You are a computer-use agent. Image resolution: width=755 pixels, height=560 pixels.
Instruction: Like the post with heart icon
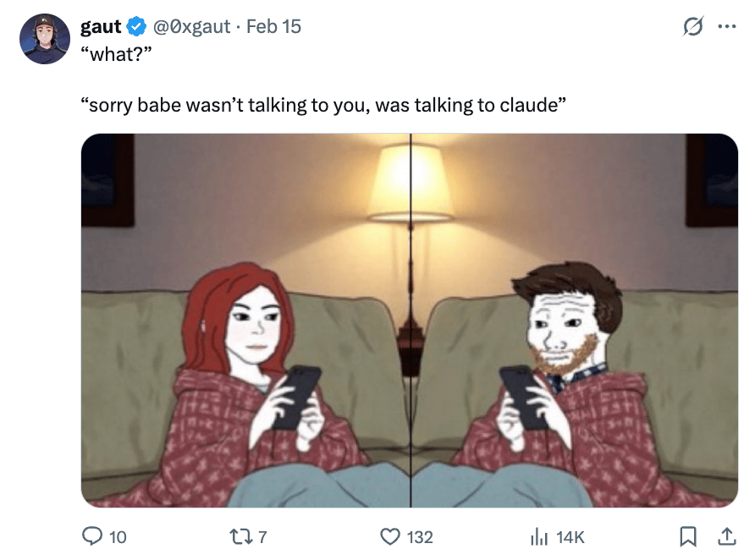click(390, 536)
